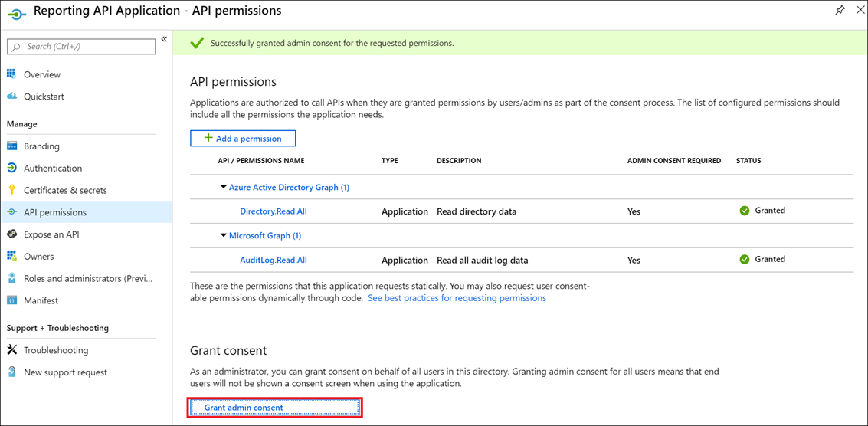Open the Quickstart page
Viewport: 868px width, 426px height.
44,97
